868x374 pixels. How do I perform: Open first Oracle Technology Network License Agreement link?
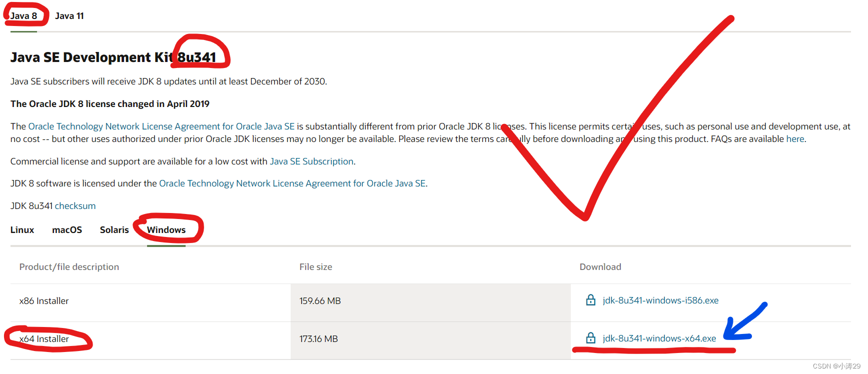[162, 126]
